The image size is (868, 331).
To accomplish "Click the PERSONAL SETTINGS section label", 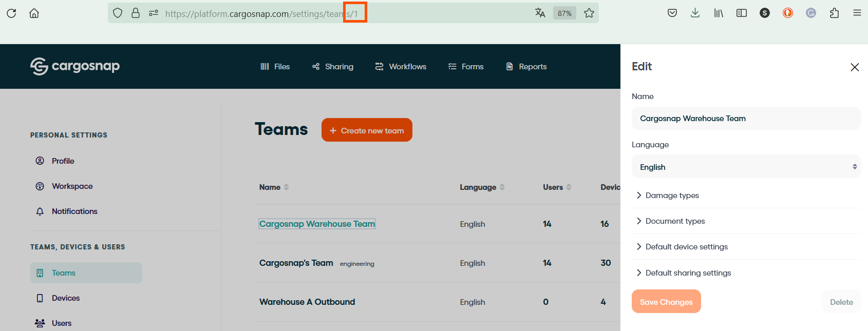I will (69, 135).
